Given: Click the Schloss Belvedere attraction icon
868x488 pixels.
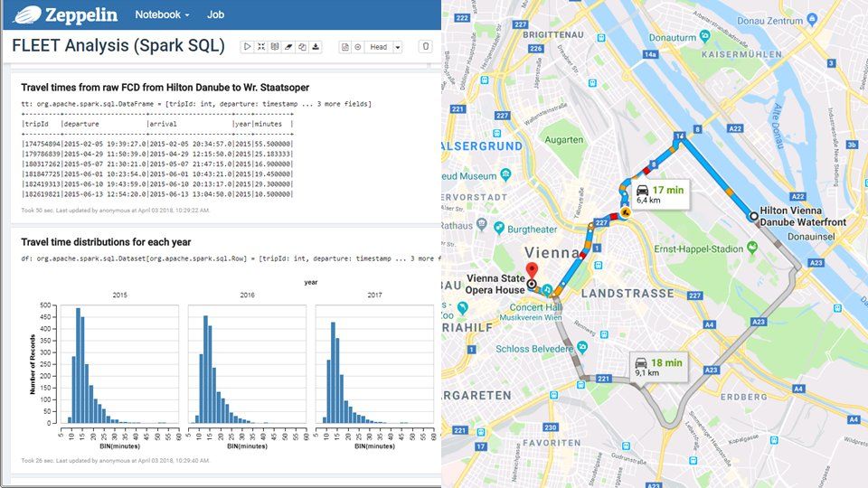Looking at the screenshot, I should tap(582, 347).
